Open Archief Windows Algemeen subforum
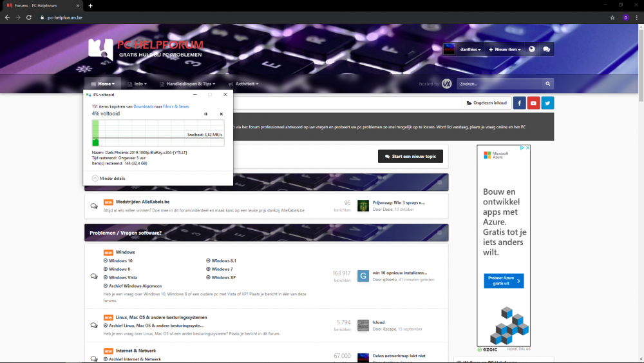Image resolution: width=644 pixels, height=363 pixels. 135,286
